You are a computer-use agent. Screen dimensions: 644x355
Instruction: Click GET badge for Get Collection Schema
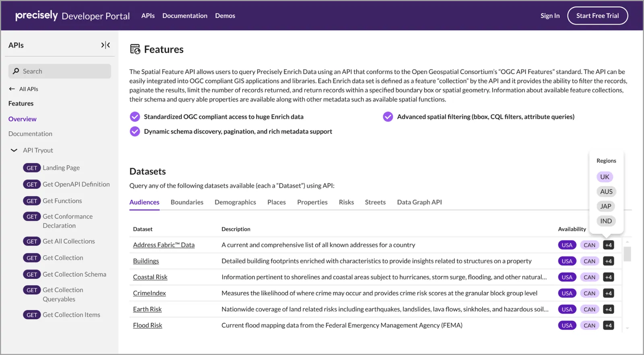(x=32, y=274)
